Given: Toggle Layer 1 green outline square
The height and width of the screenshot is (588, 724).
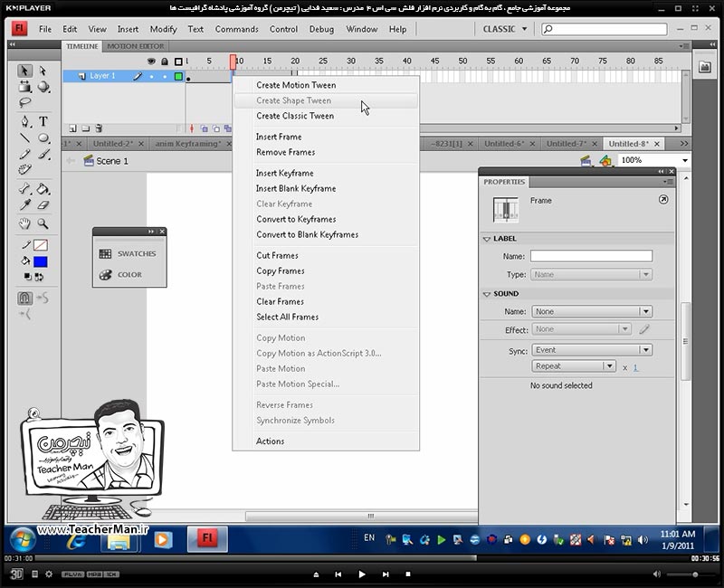Looking at the screenshot, I should click(x=178, y=76).
